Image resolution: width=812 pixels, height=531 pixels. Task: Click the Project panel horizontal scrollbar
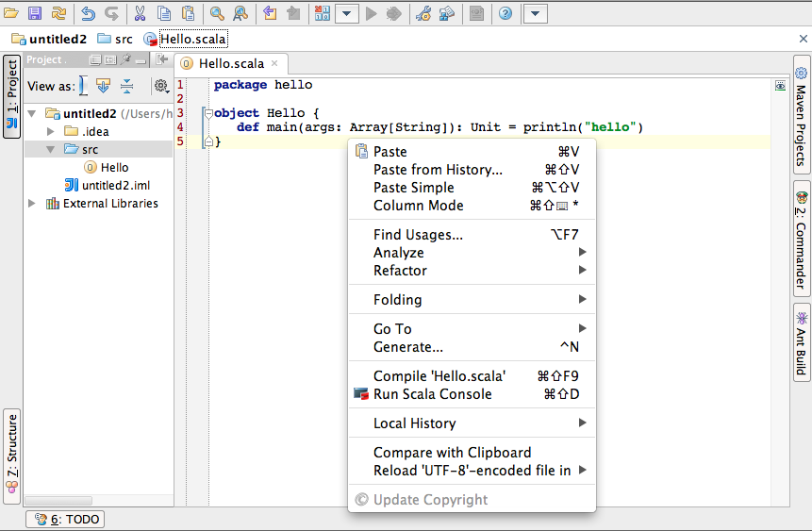[x=58, y=501]
